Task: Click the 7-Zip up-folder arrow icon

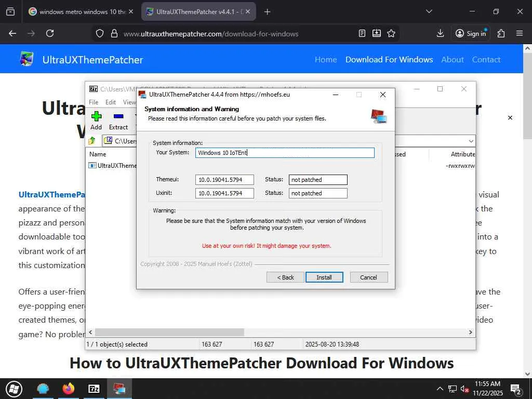Action: (91, 140)
